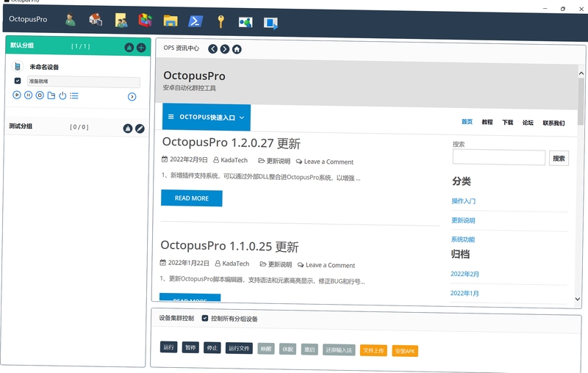The image size is (588, 373).
Task: Open the file explorer folder icon
Action: click(171, 21)
